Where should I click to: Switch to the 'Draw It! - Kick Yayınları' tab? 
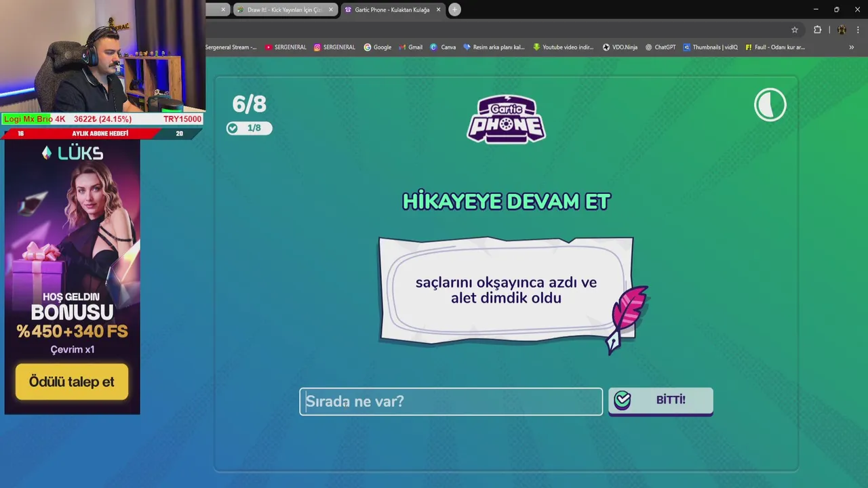point(284,9)
